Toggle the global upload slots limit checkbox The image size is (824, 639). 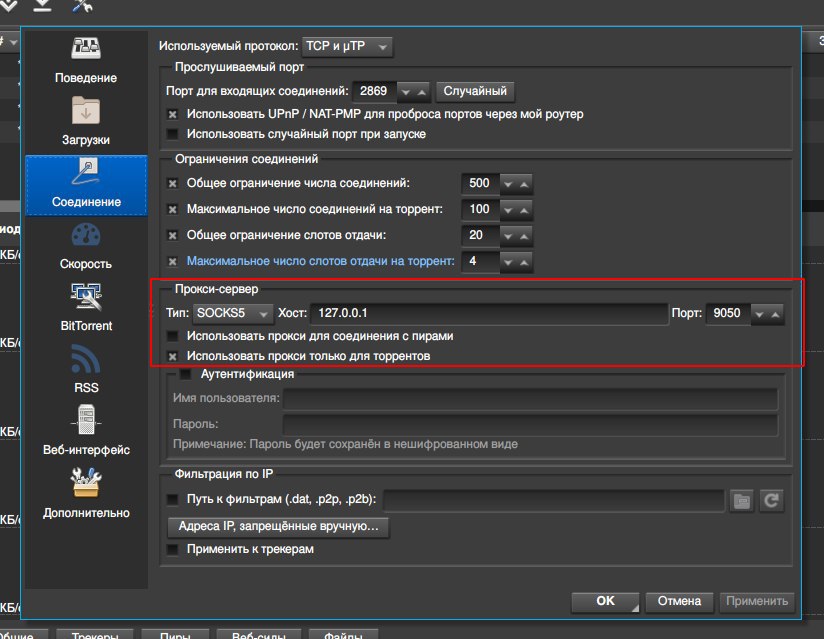(x=172, y=235)
